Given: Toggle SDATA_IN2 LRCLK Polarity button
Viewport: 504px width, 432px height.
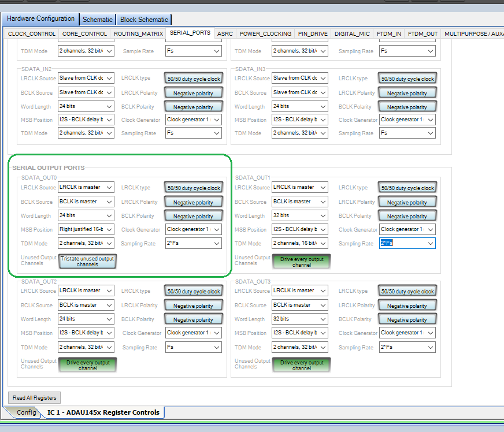Looking at the screenshot, I should click(x=194, y=93).
